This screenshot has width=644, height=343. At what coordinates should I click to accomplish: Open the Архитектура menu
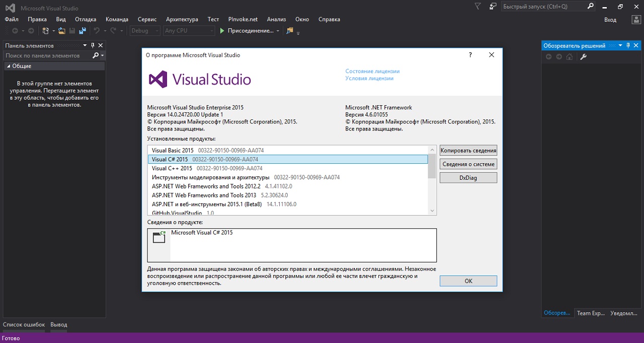pyautogui.click(x=182, y=19)
